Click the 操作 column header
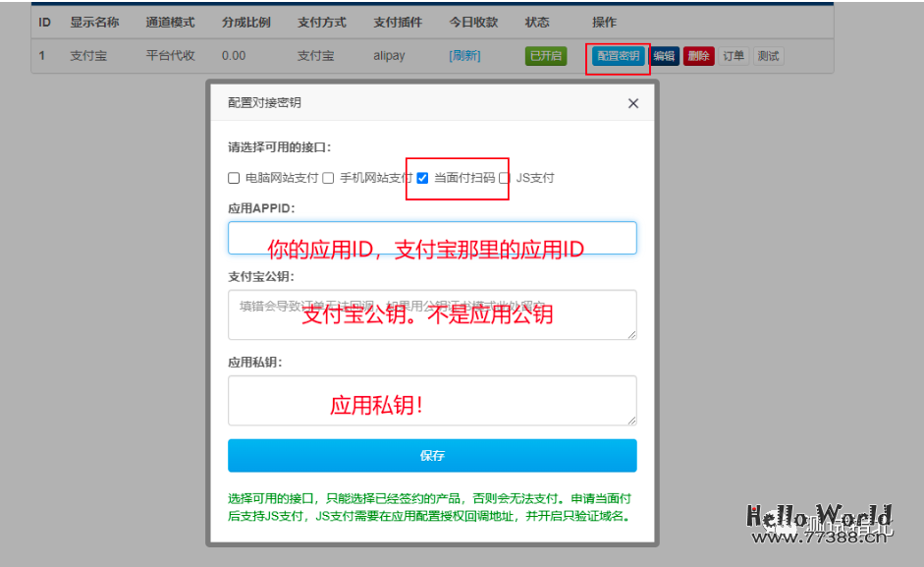 point(604,23)
